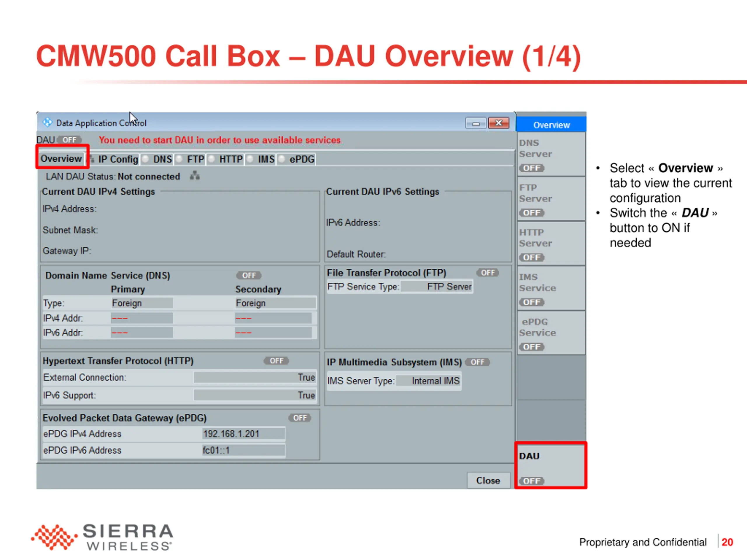Click the Secondary IPv4 Addr field
The image size is (747, 560).
(273, 318)
